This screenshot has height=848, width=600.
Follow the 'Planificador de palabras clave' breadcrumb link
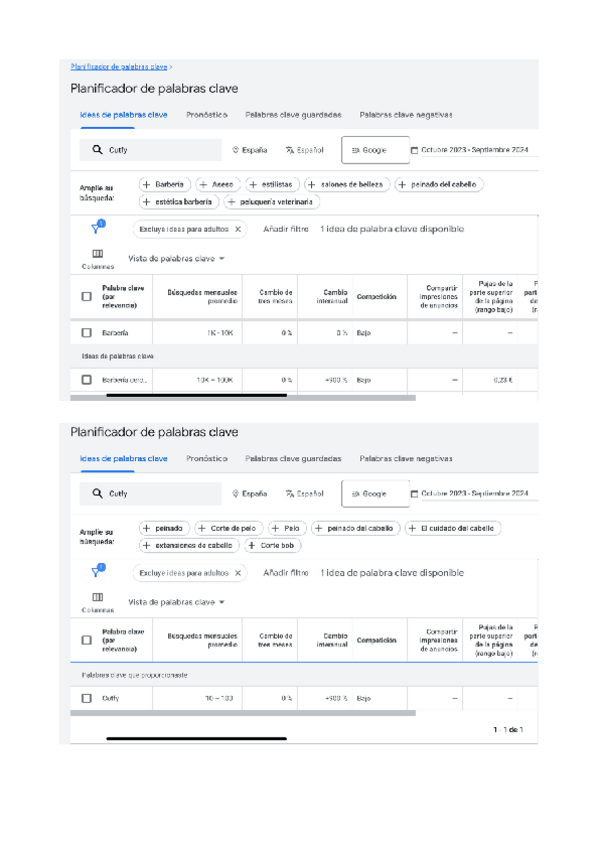coord(118,67)
